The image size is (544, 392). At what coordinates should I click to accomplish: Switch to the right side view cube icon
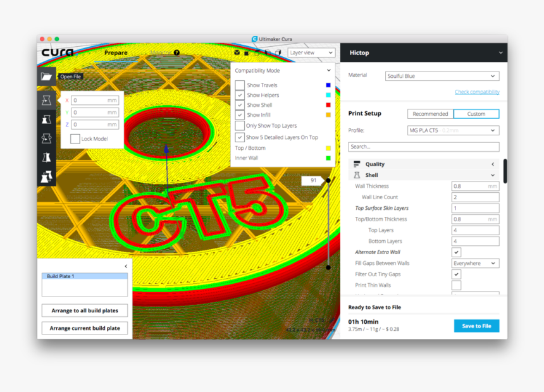pyautogui.click(x=278, y=52)
